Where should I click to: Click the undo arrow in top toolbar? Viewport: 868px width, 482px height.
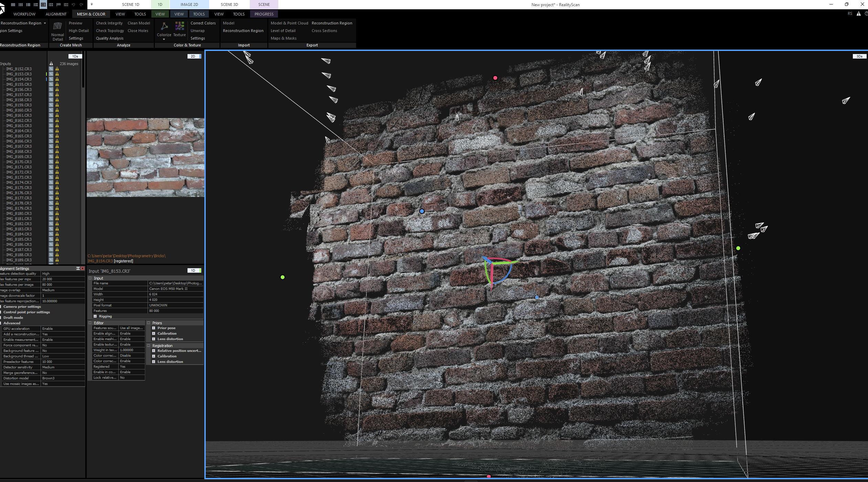73,4
